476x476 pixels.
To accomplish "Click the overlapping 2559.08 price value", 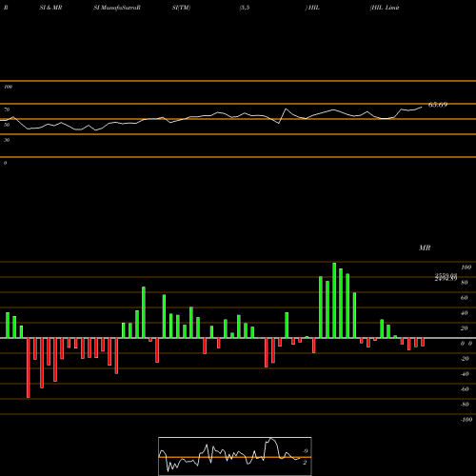I will click(446, 275).
